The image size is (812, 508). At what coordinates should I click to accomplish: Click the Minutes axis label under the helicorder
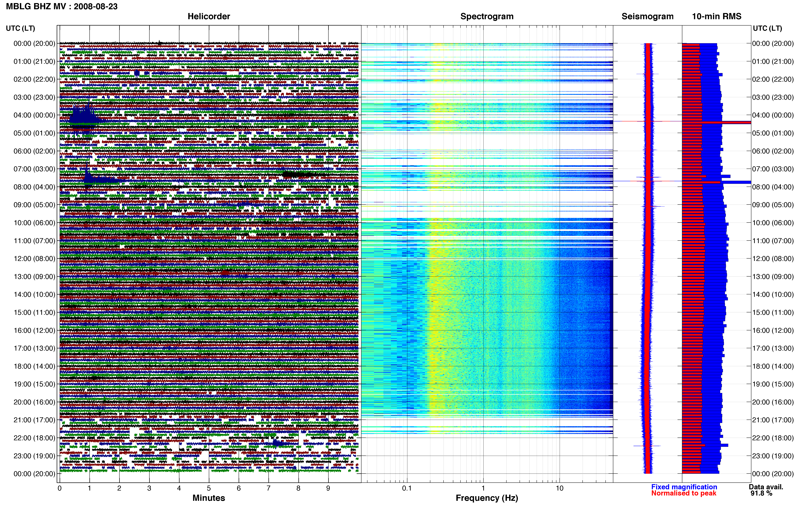pyautogui.click(x=209, y=498)
